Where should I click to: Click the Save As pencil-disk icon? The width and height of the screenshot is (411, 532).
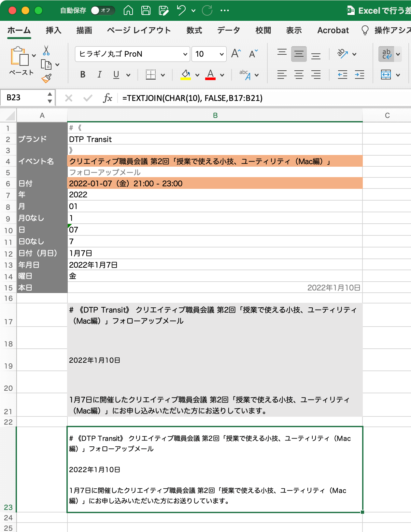pyautogui.click(x=163, y=10)
